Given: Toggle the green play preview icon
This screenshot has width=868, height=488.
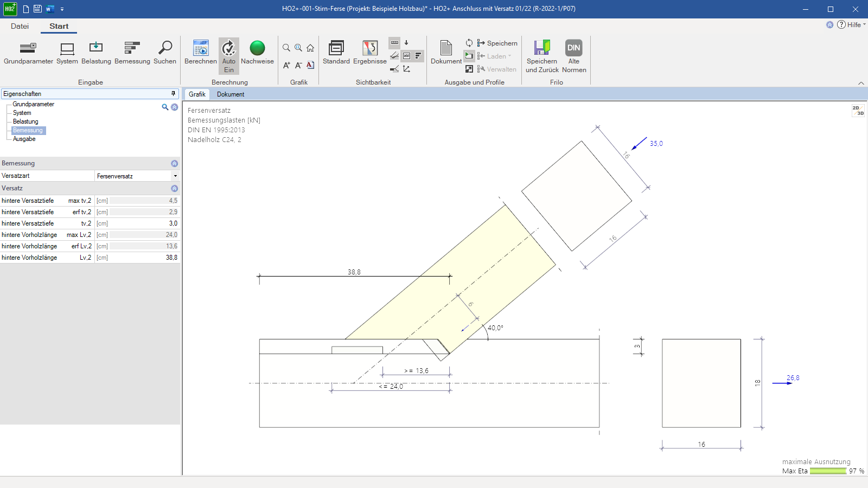Looking at the screenshot, I should [x=469, y=55].
